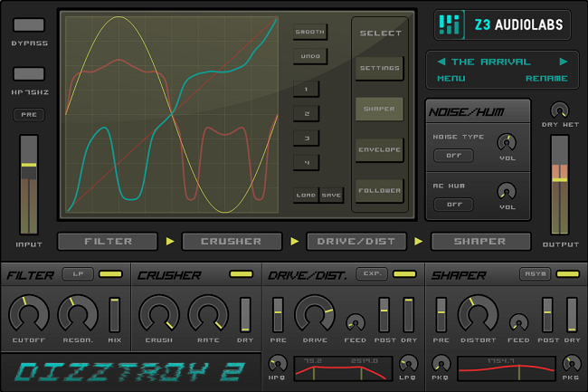Enable the Crusher section LED toggle

pos(241,274)
